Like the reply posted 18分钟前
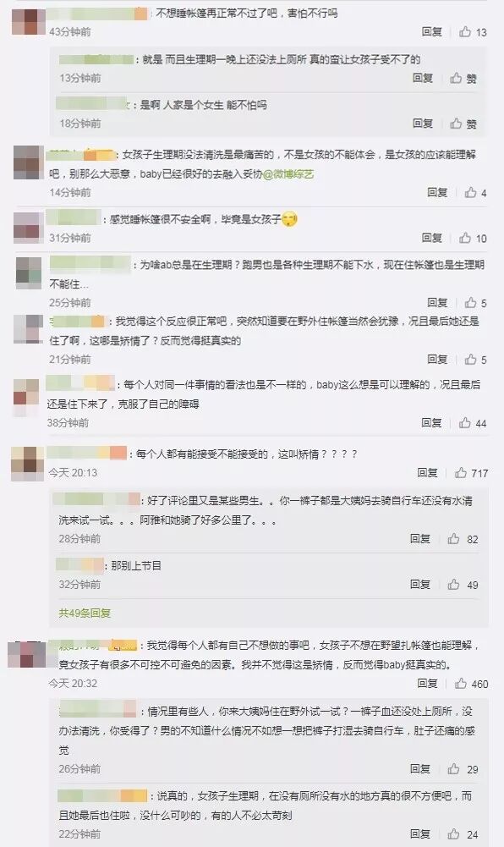Viewport: 504px width, 847px height. tap(463, 124)
